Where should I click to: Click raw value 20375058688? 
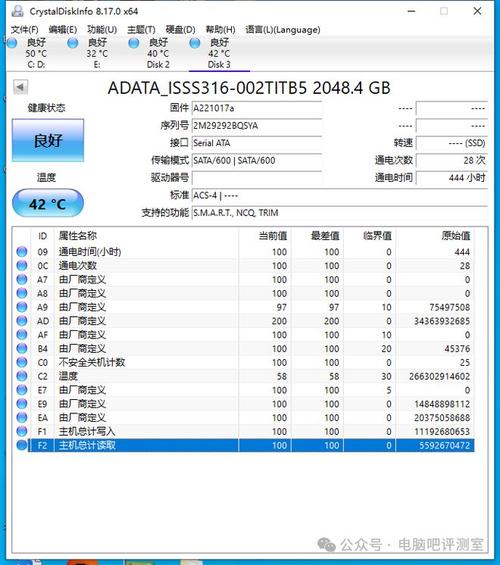[442, 417]
